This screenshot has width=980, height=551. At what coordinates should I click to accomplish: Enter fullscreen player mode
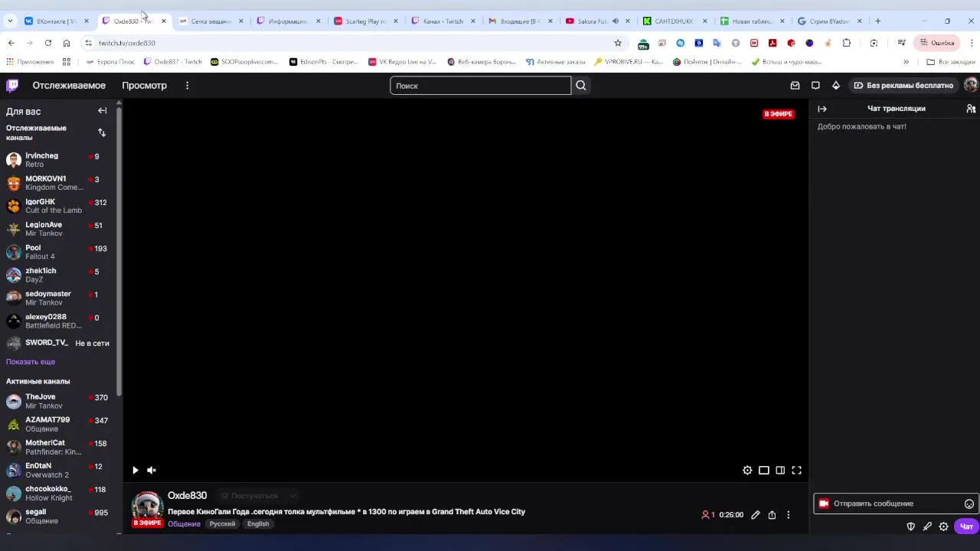click(x=796, y=470)
